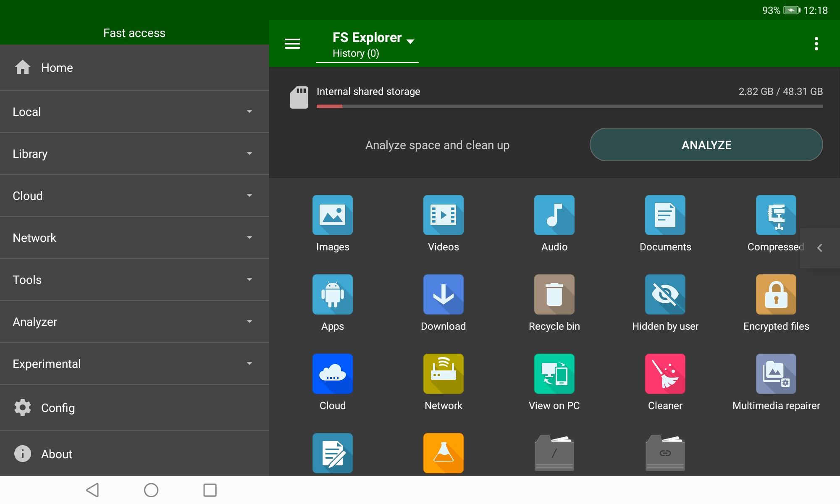
Task: Click the Internal shared storage label
Action: 368,92
